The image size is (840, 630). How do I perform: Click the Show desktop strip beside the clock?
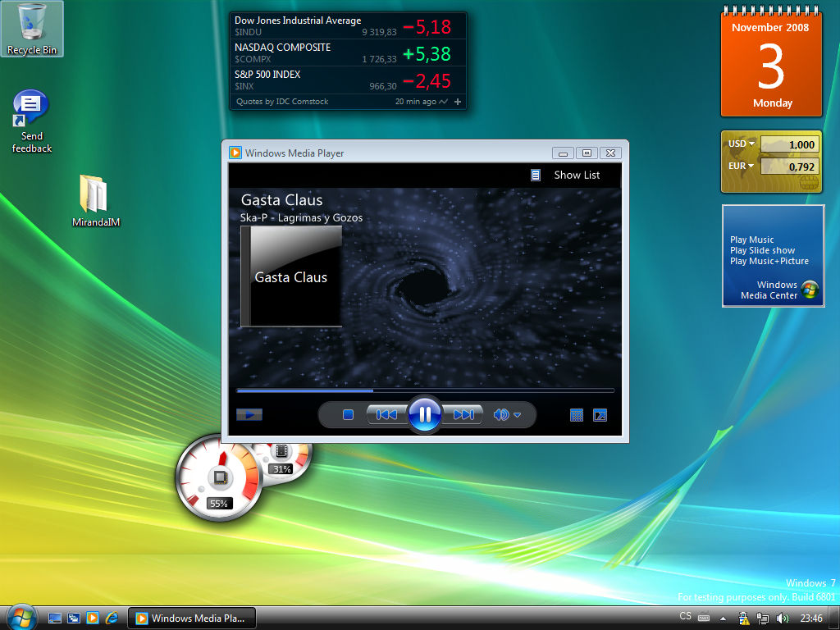point(834,619)
